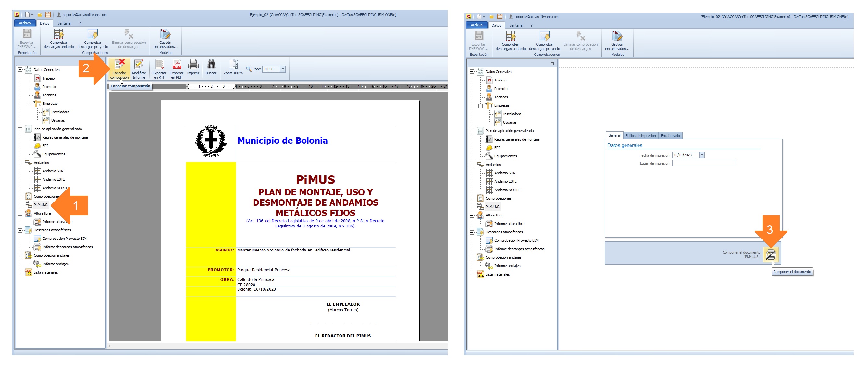Open Fecha de impresión date dropdown
Image resolution: width=868 pixels, height=368 pixels.
[702, 155]
